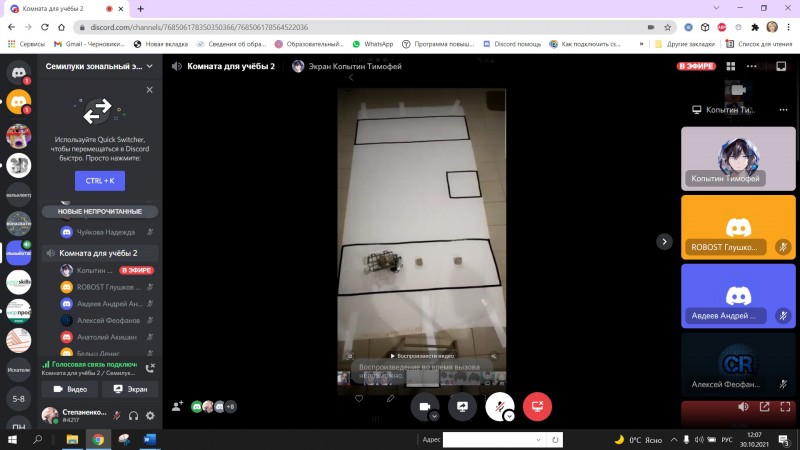Unmute microphone in the call controls
The width and height of the screenshot is (800, 450).
(497, 406)
